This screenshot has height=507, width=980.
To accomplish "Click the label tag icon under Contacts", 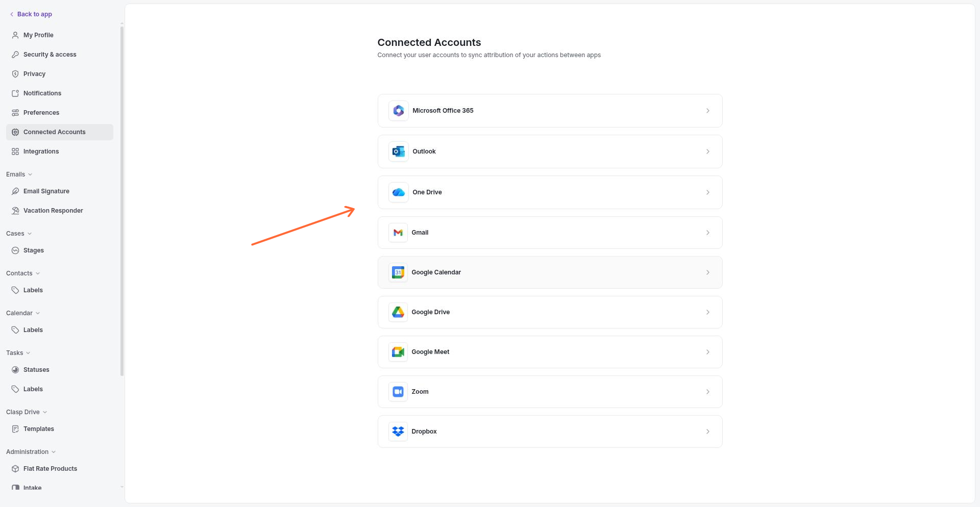I will click(x=15, y=290).
